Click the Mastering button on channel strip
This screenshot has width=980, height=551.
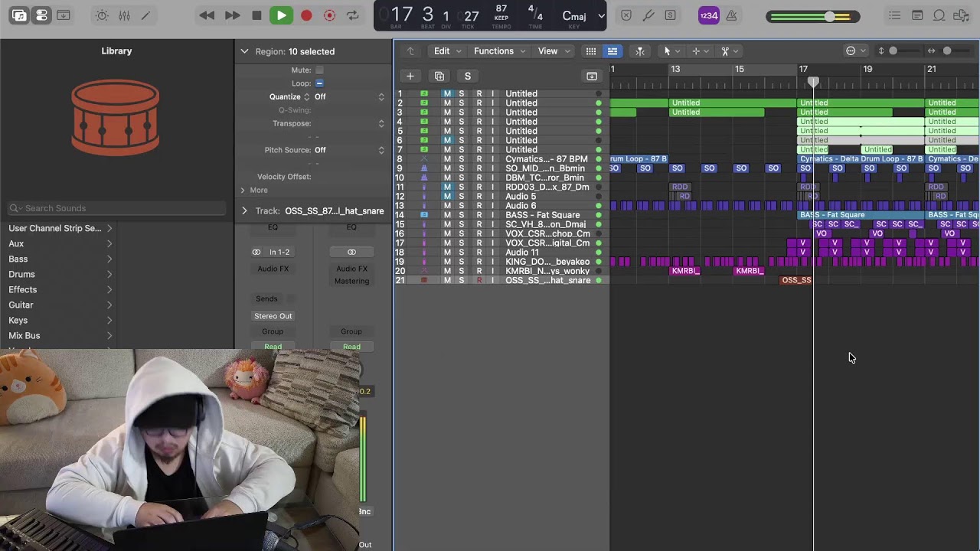[351, 282]
